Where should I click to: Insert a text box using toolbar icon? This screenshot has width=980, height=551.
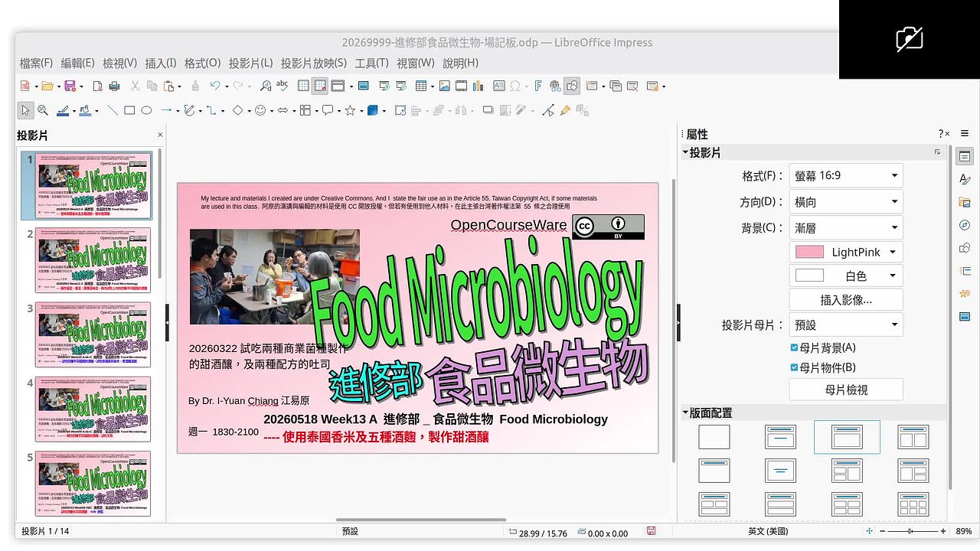(499, 86)
